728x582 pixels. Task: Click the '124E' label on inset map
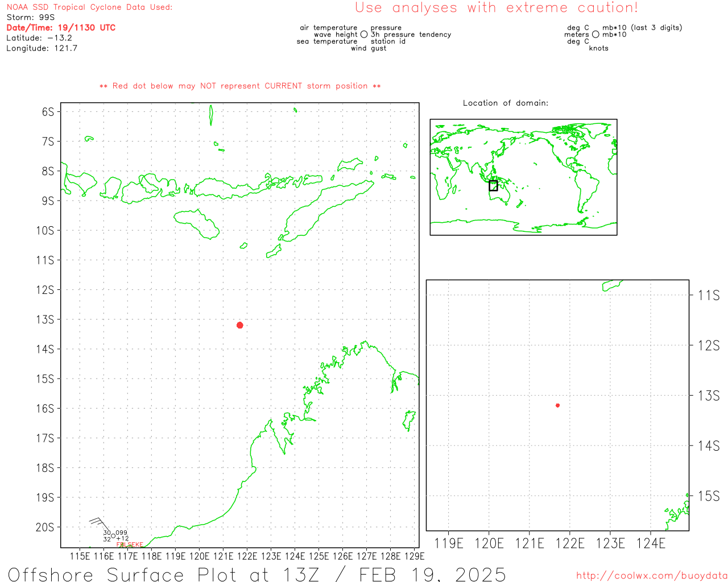coord(651,544)
